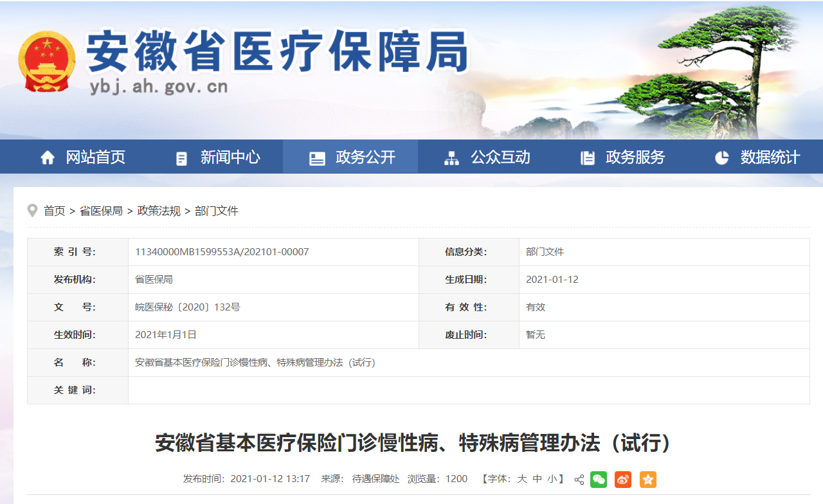Click the 信息分类 label cell
Image resolution: width=823 pixels, height=504 pixels.
coord(469,252)
